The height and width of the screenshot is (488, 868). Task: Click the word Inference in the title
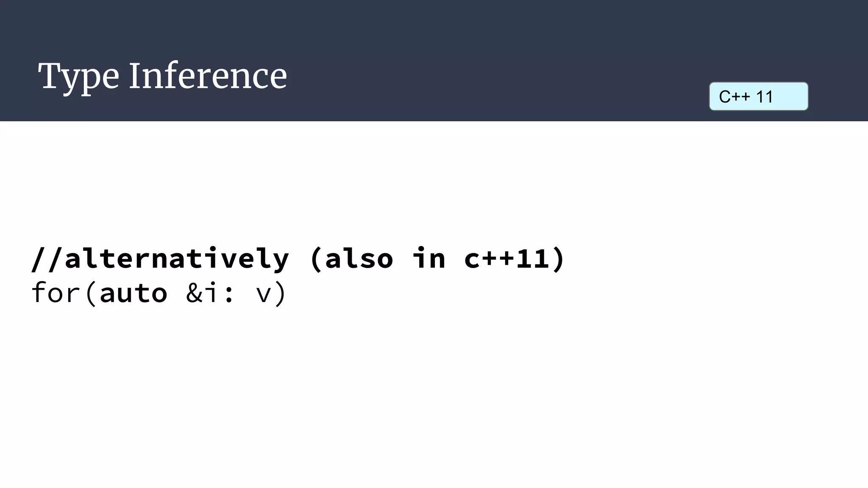click(x=208, y=75)
